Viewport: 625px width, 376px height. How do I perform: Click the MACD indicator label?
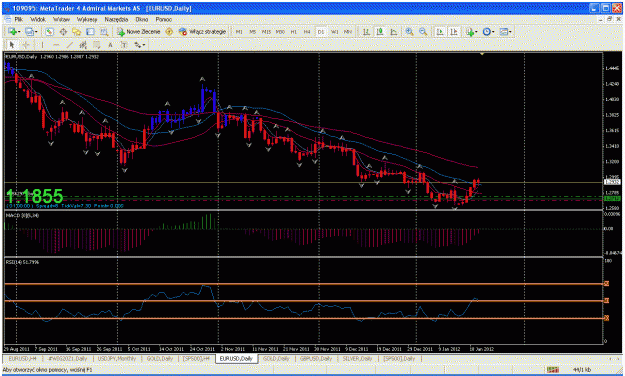(x=22, y=215)
